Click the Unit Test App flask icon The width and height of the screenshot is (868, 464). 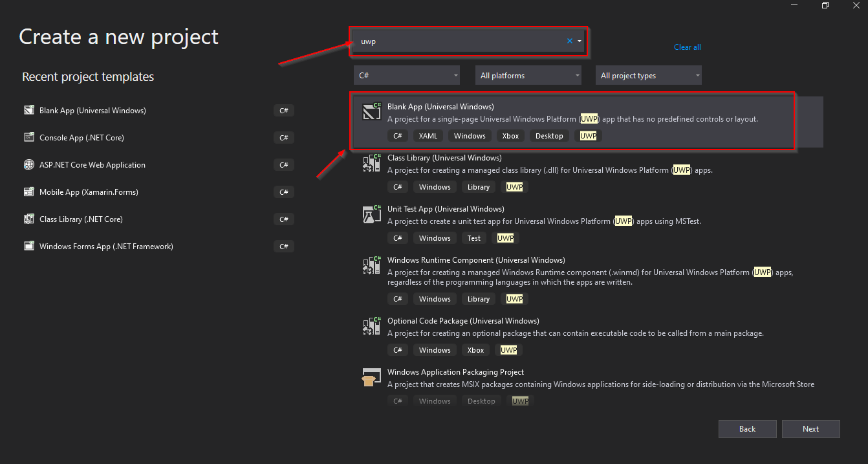[371, 214]
